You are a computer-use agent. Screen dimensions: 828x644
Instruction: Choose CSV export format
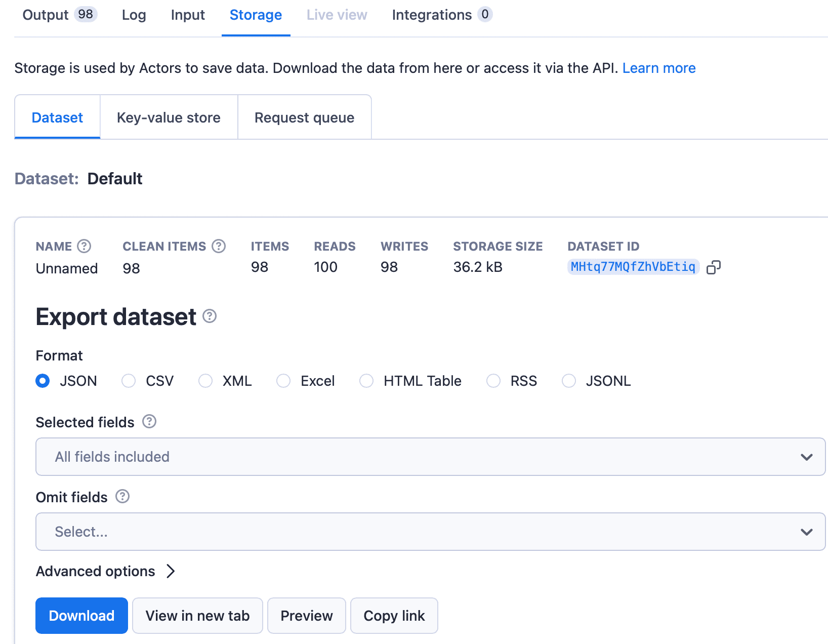[129, 381]
